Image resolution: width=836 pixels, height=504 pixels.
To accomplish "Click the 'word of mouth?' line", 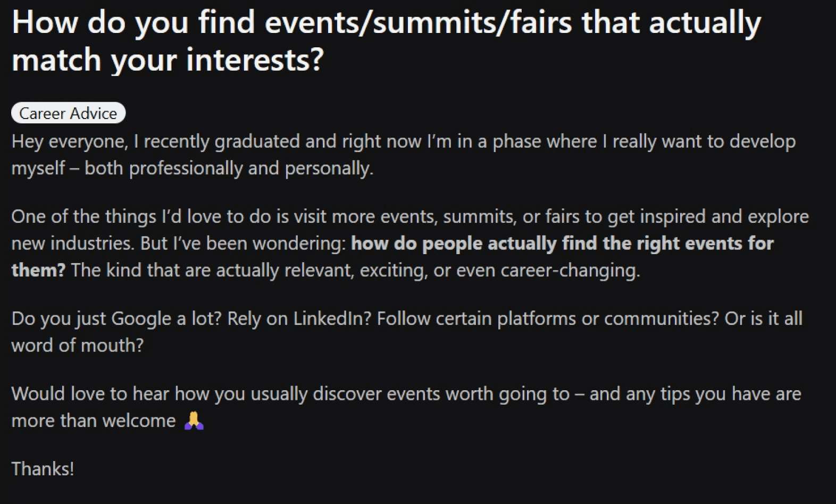I will click(x=78, y=346).
